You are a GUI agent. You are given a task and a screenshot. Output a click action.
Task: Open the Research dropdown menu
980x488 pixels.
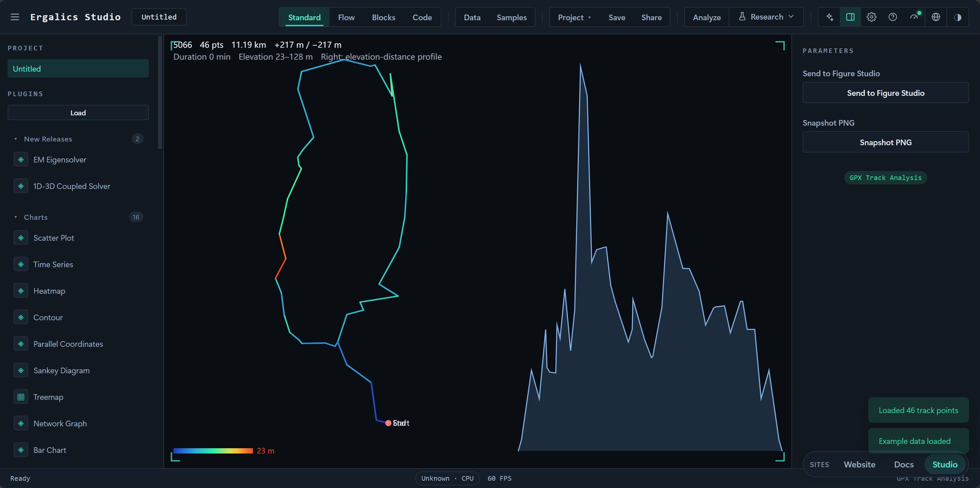pos(766,17)
